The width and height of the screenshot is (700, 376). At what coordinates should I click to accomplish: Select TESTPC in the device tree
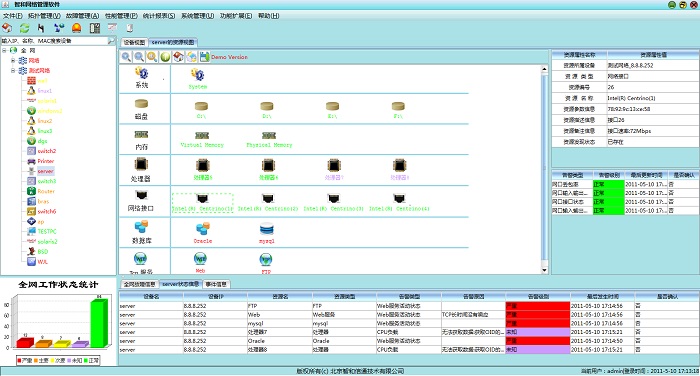click(x=47, y=231)
